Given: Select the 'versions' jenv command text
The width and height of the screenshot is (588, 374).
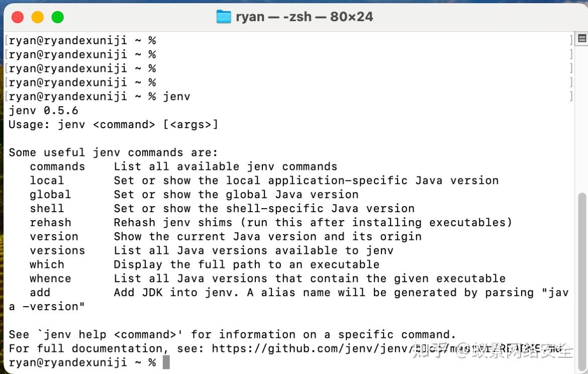Looking at the screenshot, I should [x=57, y=250].
